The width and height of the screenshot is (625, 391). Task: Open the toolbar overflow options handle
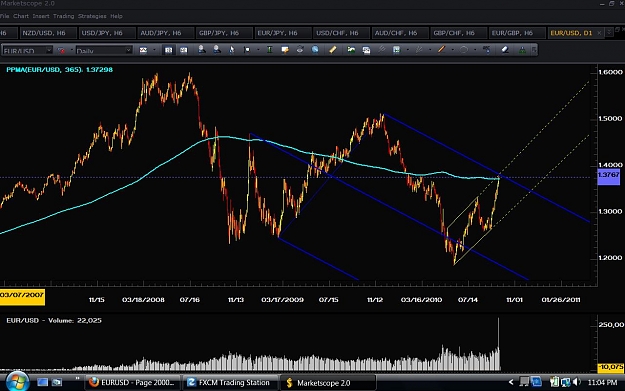click(534, 50)
